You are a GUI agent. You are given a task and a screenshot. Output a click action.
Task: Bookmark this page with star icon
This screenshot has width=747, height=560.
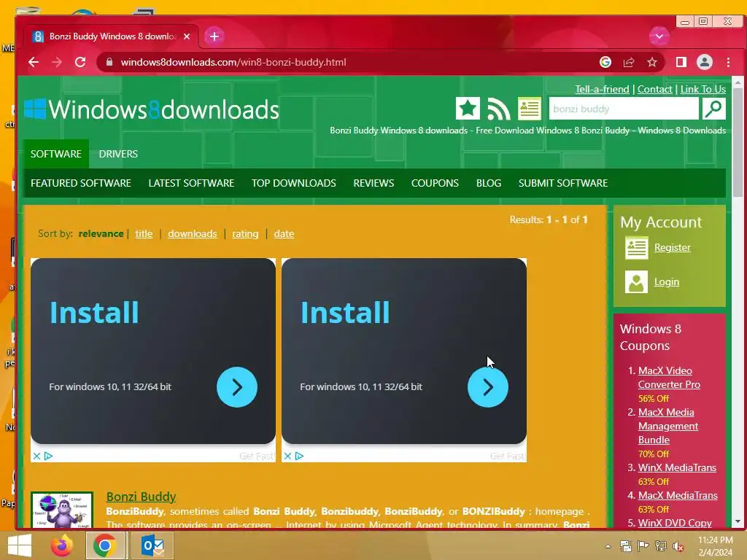(652, 63)
